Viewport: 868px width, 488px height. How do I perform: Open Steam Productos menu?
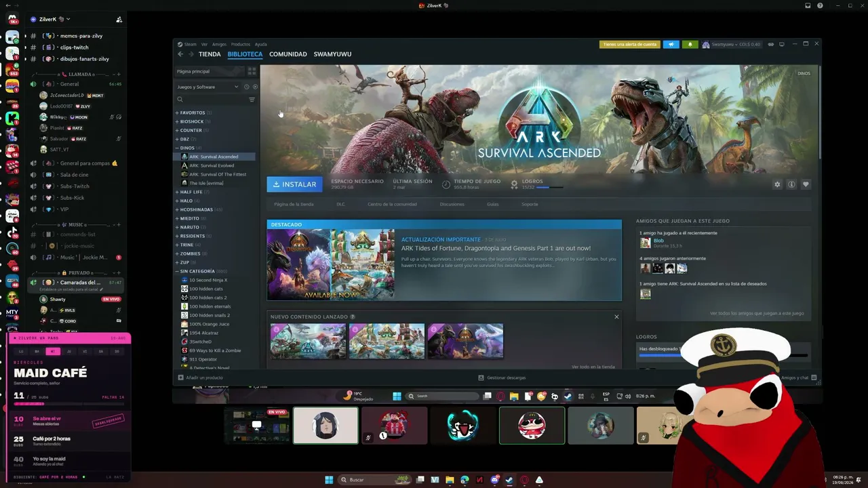point(241,45)
